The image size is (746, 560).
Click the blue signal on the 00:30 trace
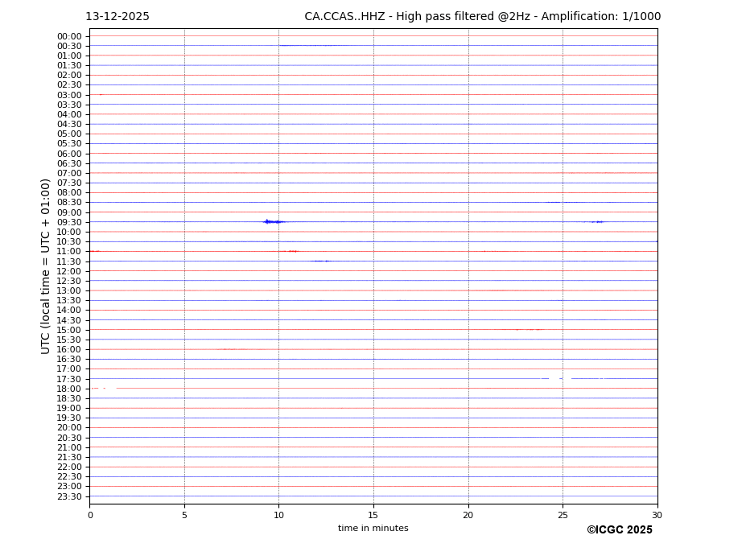pyautogui.click(x=310, y=46)
